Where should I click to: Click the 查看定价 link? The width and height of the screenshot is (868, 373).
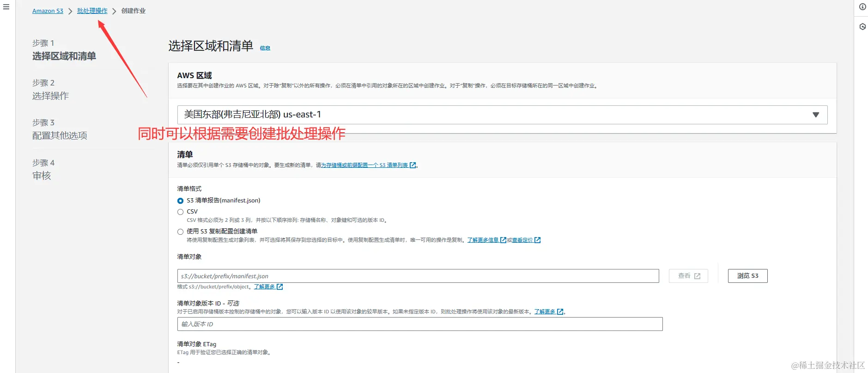[x=526, y=240]
